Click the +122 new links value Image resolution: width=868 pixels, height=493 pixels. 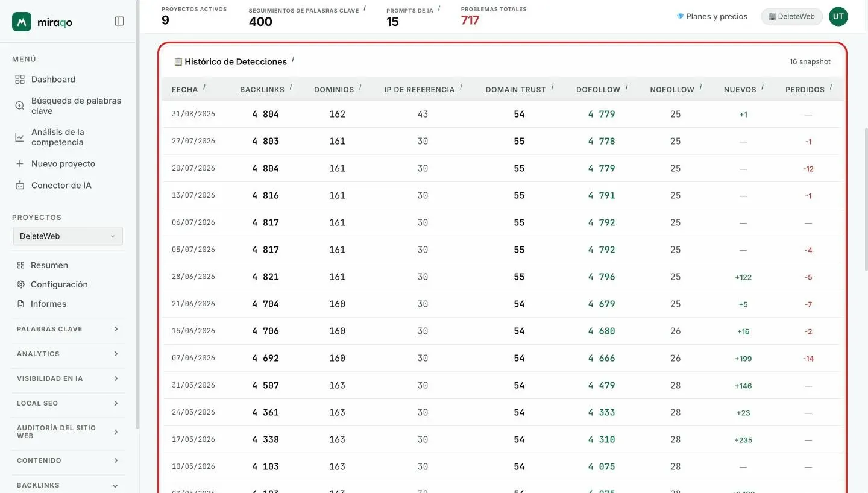743,277
